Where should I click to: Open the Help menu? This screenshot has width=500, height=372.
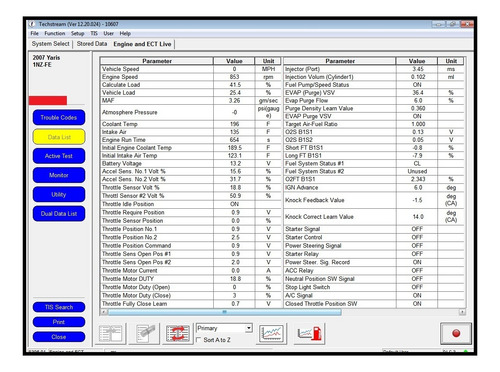(125, 33)
